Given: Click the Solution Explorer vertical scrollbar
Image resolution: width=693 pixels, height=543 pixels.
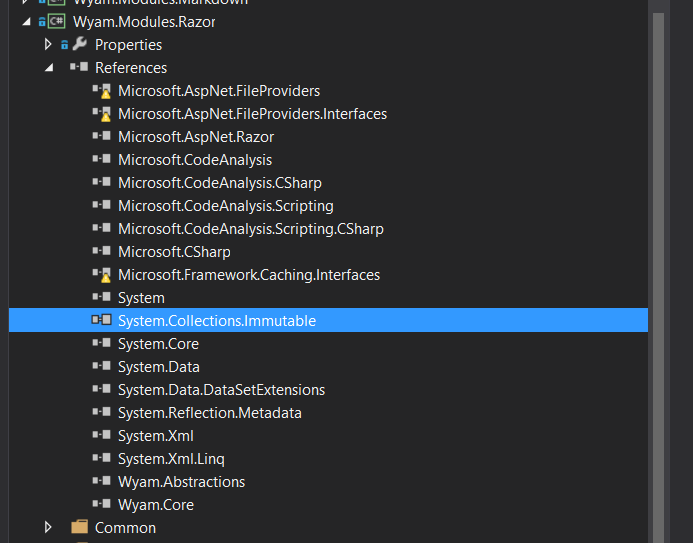Looking at the screenshot, I should click(x=658, y=277).
